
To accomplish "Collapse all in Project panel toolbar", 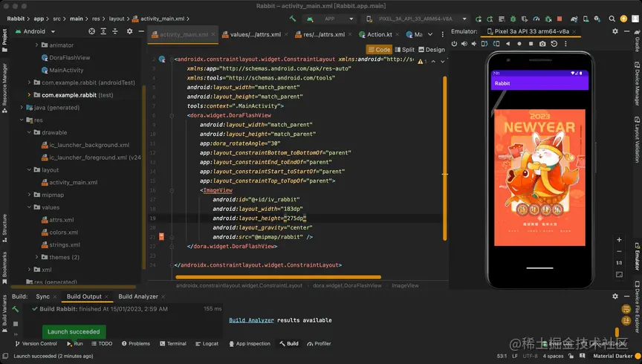I will coord(116,31).
